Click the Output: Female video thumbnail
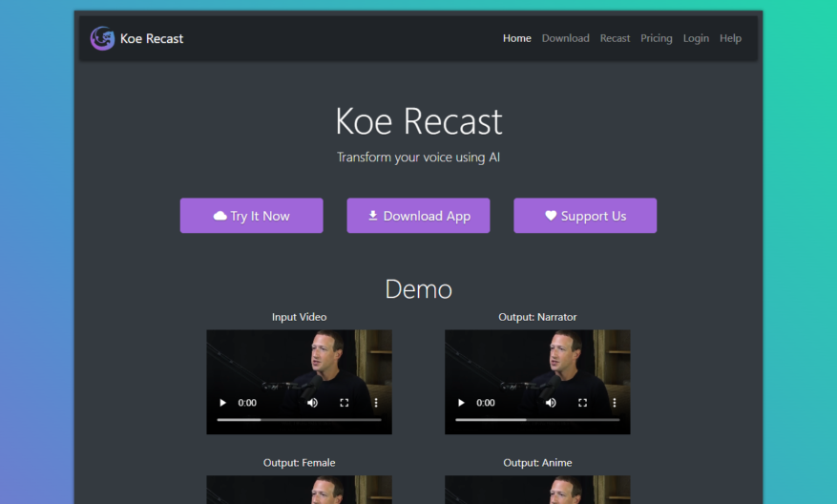 click(299, 490)
